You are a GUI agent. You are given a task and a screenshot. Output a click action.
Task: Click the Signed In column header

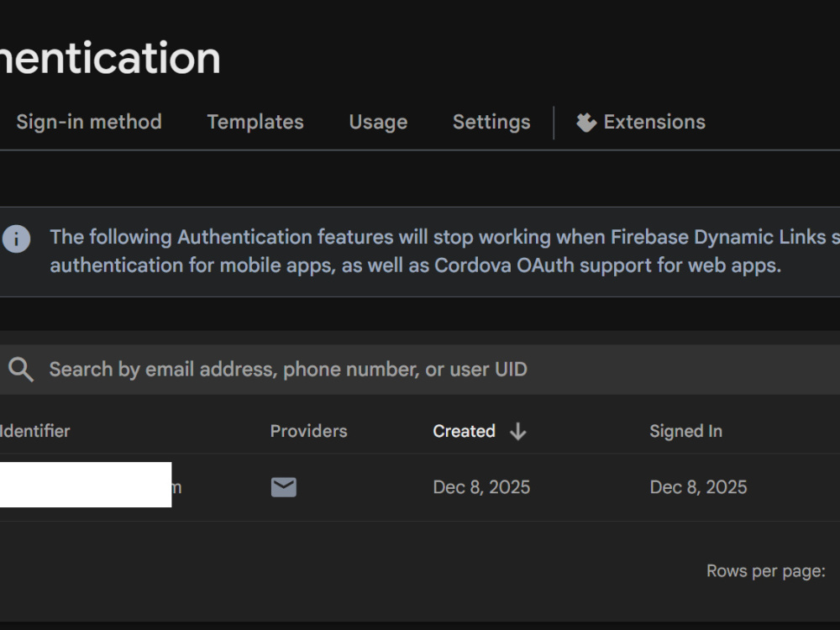tap(685, 431)
